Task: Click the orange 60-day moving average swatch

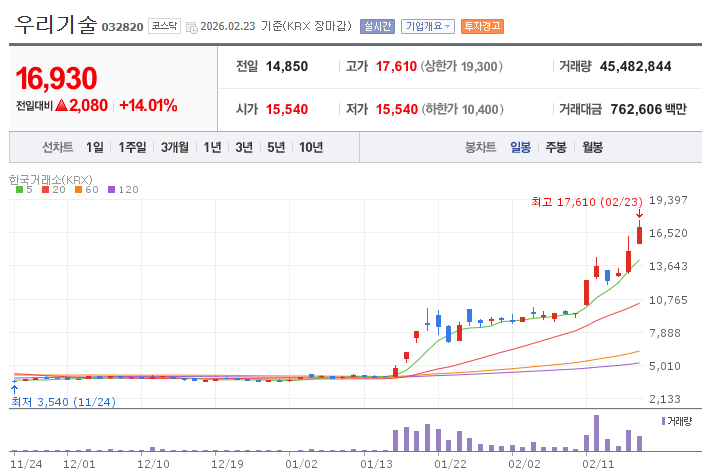Action: (x=78, y=190)
